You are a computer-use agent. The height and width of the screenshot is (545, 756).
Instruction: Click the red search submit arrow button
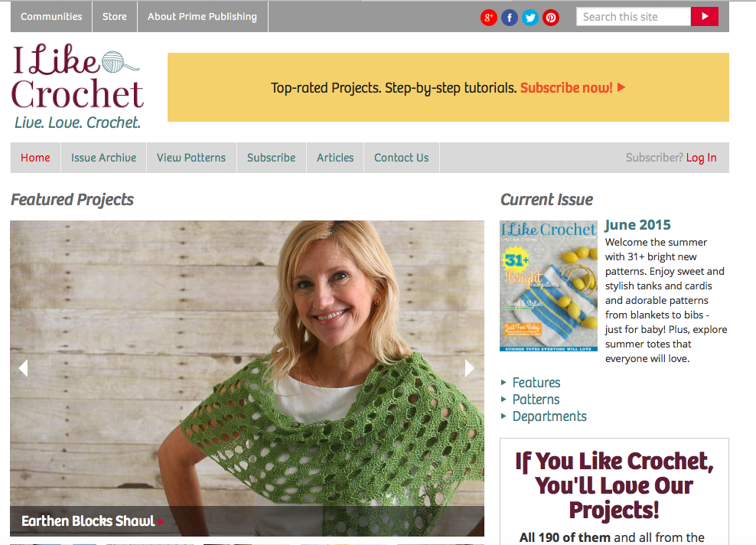[x=705, y=16]
